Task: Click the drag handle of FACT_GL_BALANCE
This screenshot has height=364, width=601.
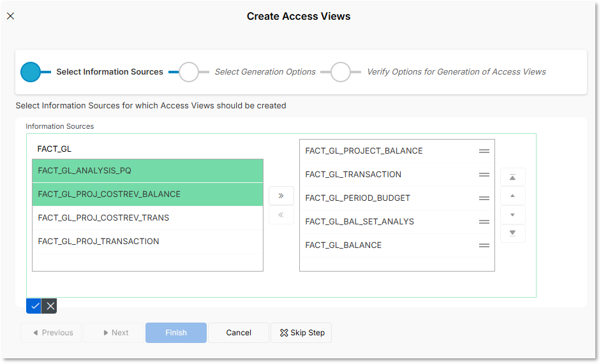Action: click(x=484, y=245)
